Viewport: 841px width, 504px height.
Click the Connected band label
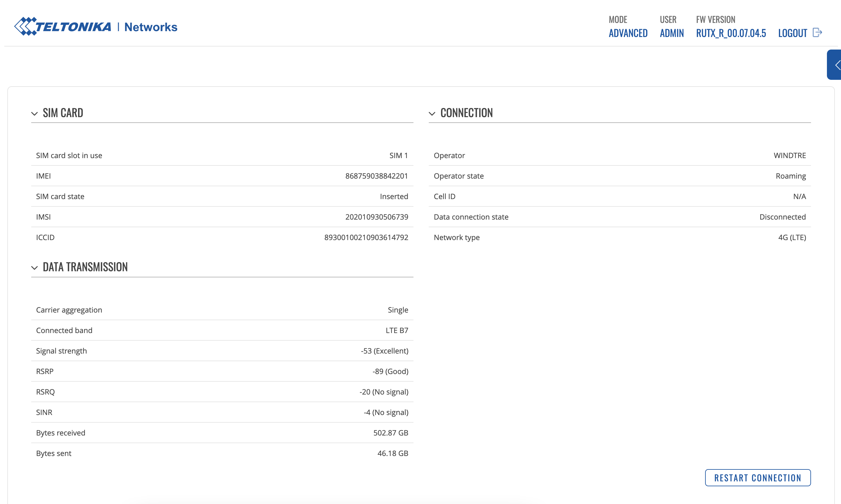[64, 330]
